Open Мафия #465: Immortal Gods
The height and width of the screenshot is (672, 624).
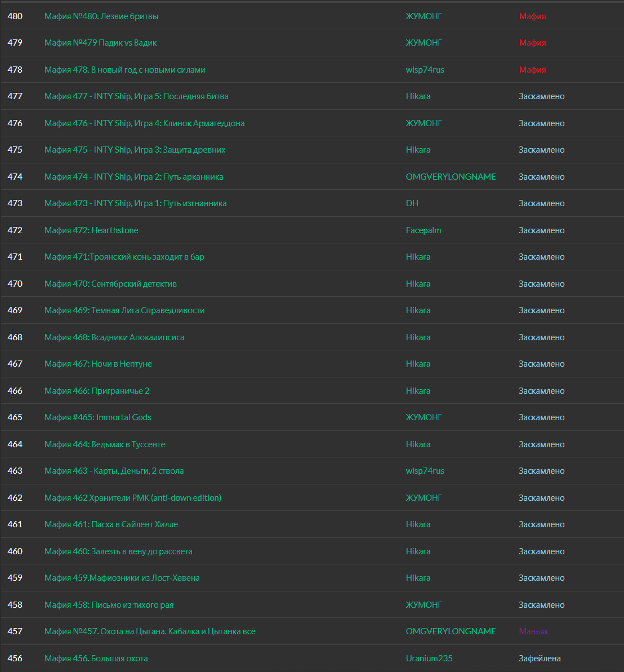click(x=97, y=417)
